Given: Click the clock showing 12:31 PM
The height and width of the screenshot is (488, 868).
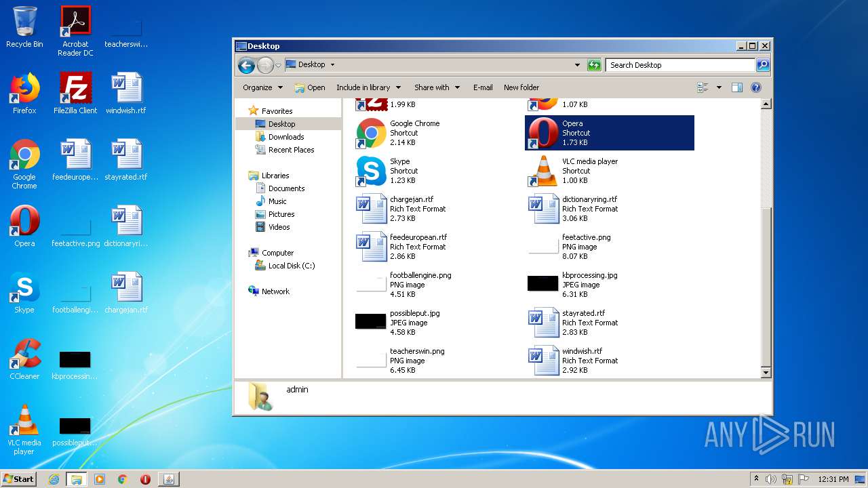Looking at the screenshot, I should pos(833,479).
